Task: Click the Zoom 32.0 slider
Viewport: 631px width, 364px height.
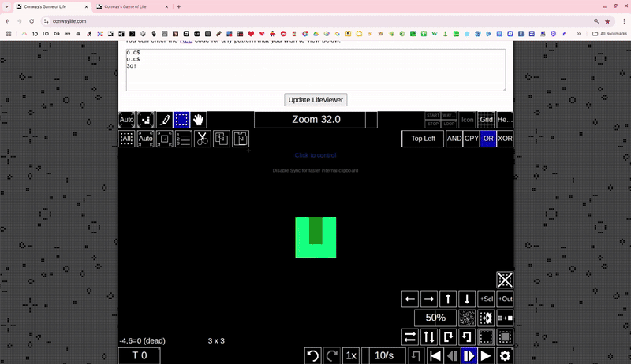Action: tap(316, 120)
